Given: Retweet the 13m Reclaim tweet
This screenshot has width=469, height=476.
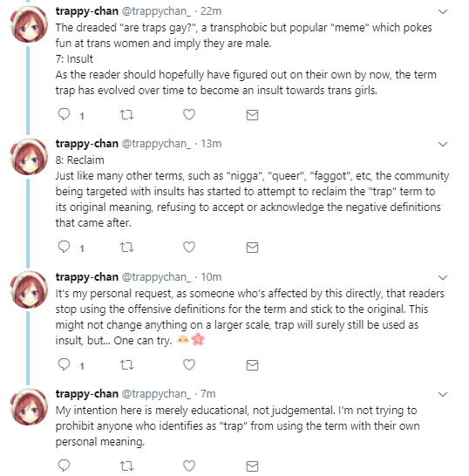Looking at the screenshot, I should (126, 248).
